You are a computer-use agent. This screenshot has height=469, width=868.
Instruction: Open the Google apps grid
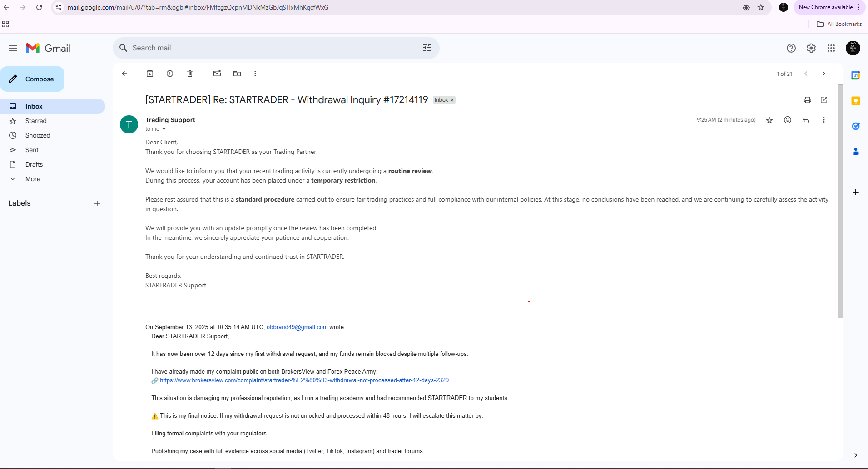831,48
